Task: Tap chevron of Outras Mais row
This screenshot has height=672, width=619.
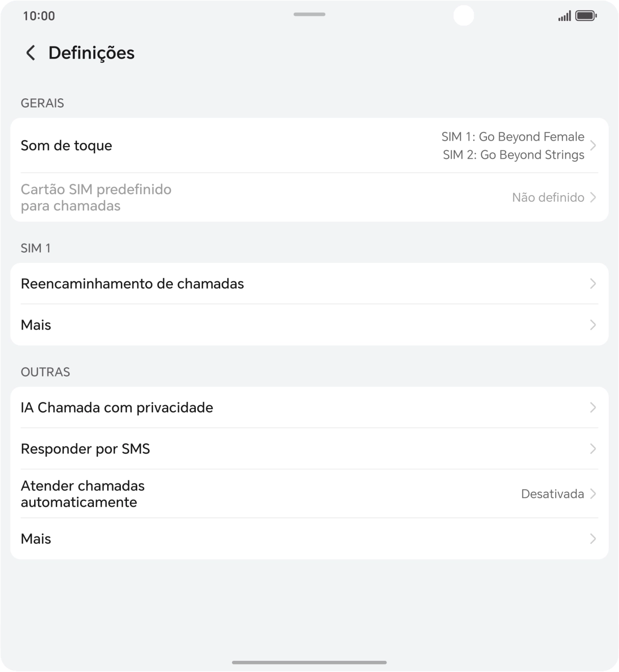Action: pos(593,539)
